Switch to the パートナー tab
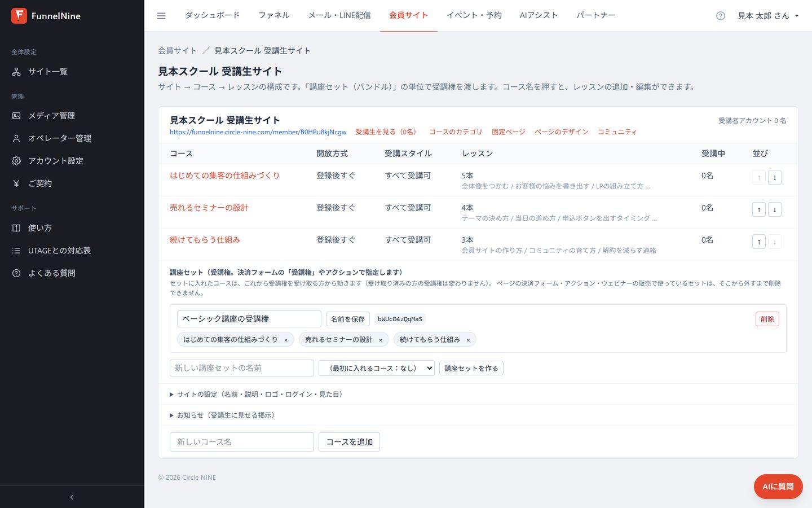Screen dimensions: 812x508 tap(596, 15)
